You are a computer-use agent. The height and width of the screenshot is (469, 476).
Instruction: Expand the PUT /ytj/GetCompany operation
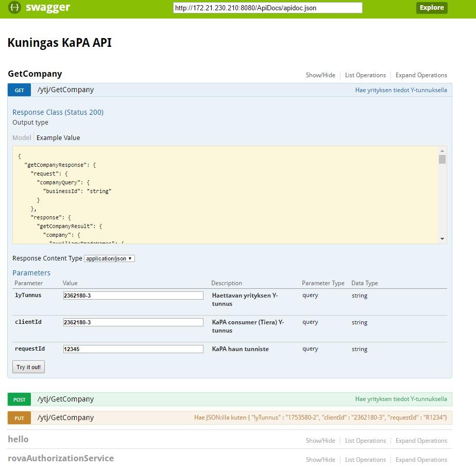19,418
